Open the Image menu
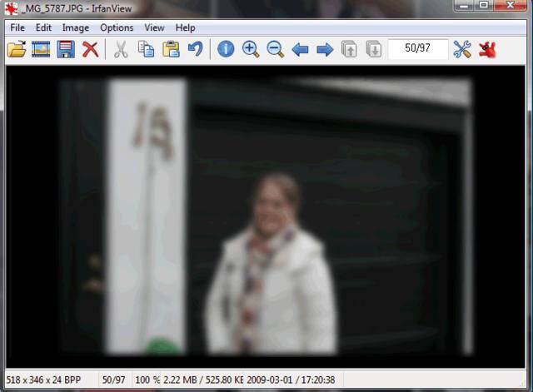The height and width of the screenshot is (392, 533). [x=75, y=27]
